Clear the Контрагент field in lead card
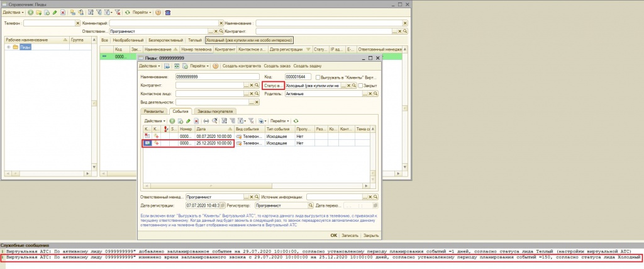This screenshot has width=644, height=269. [x=252, y=85]
